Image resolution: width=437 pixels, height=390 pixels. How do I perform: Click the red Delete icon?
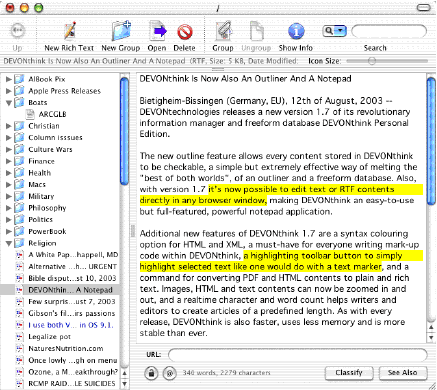click(185, 32)
